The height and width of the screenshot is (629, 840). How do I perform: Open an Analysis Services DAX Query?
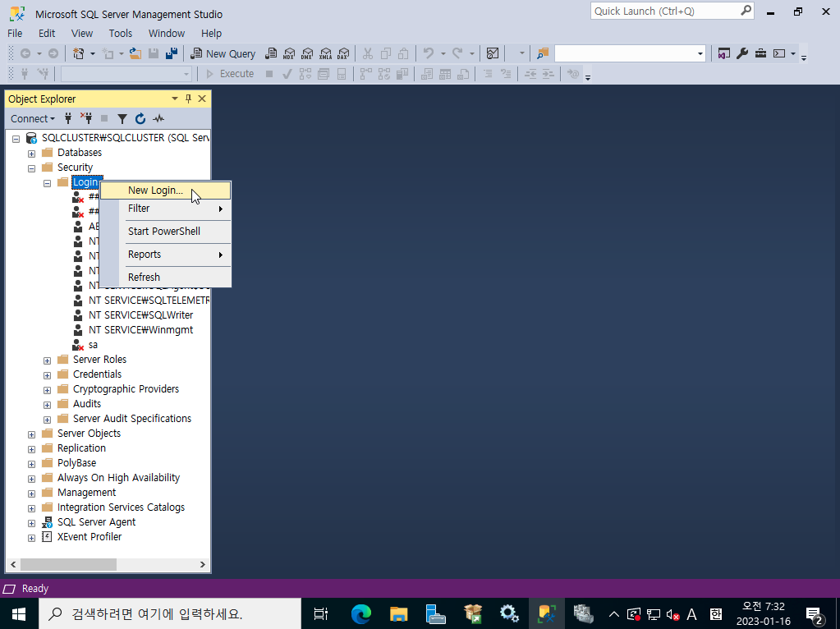click(343, 53)
